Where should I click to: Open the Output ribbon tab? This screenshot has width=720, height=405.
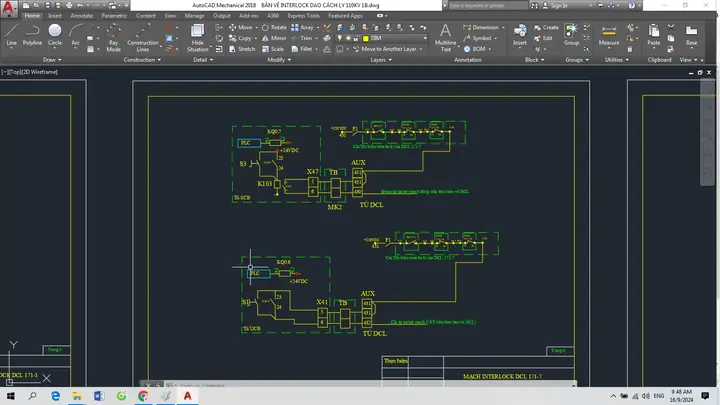tap(222, 16)
